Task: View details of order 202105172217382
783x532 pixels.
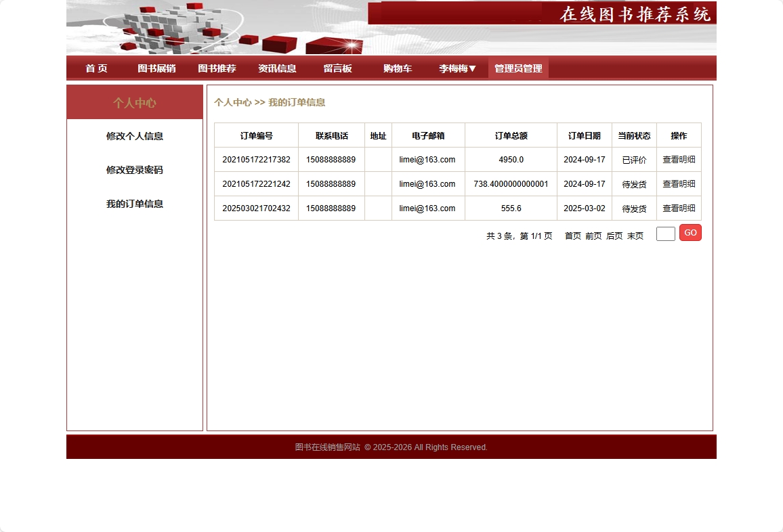Action: 679,160
